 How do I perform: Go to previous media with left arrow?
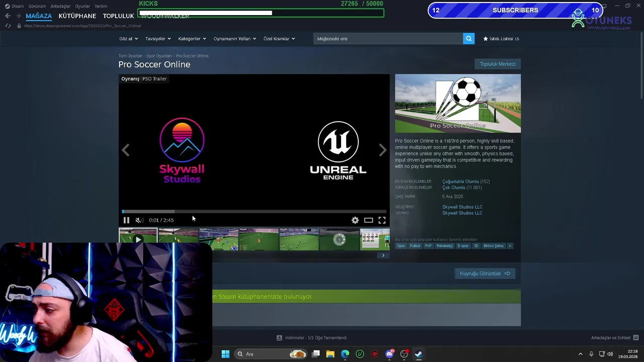[126, 150]
